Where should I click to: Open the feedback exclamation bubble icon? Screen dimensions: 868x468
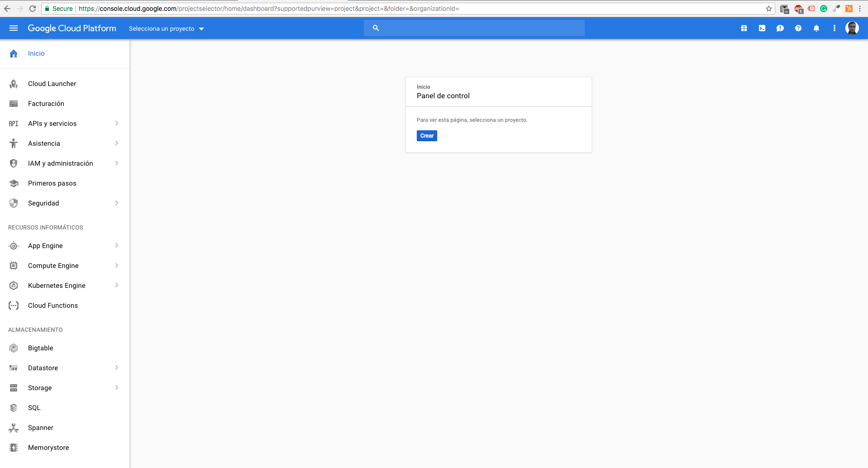780,28
